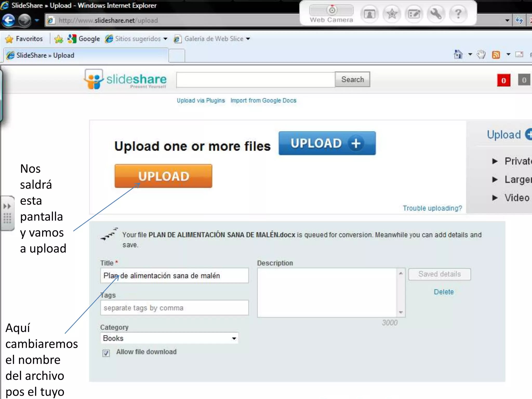Image resolution: width=532 pixels, height=399 pixels.
Task: Click the edit/annotate icon in overlay toolbar
Action: 414,14
